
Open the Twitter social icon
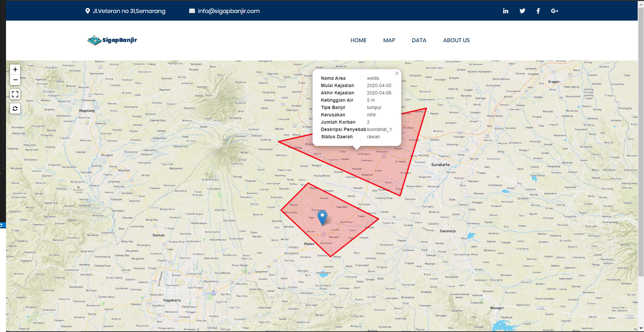(x=522, y=11)
